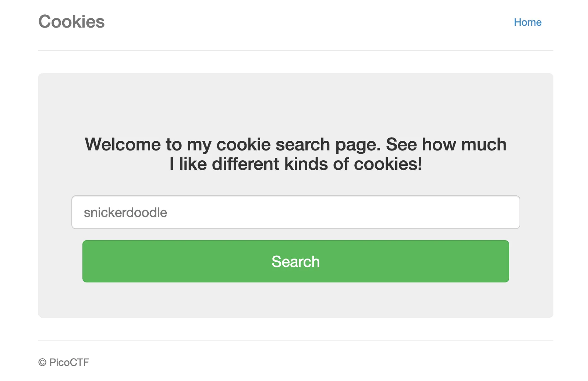Click the divider line below the header
Screen dimensions: 588x381
[295, 51]
